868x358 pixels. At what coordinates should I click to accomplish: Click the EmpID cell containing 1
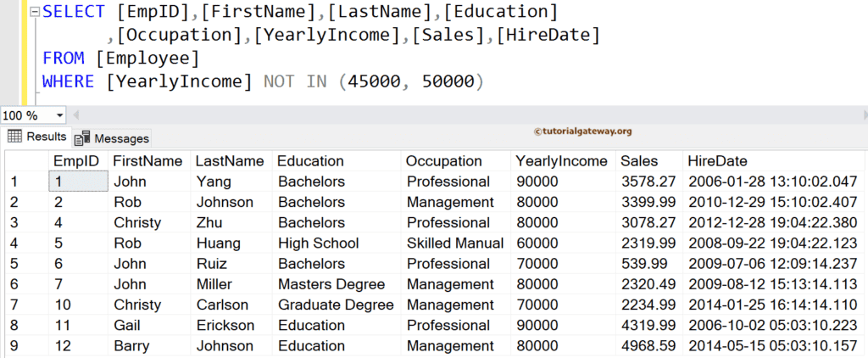76,182
